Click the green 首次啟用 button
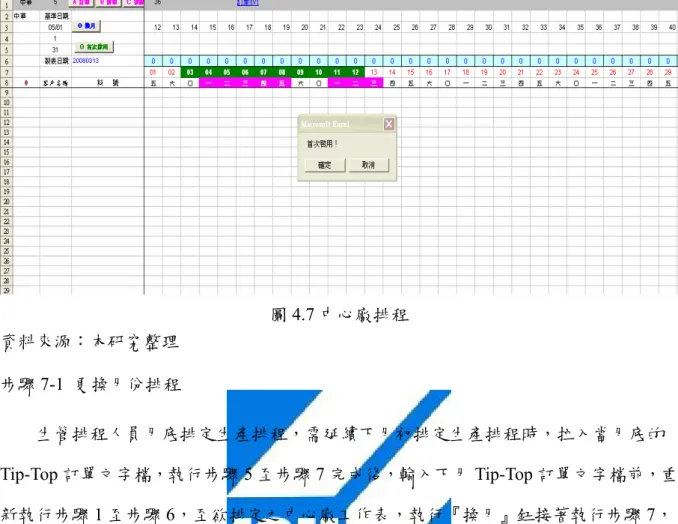The width and height of the screenshot is (678, 524). [x=94, y=47]
